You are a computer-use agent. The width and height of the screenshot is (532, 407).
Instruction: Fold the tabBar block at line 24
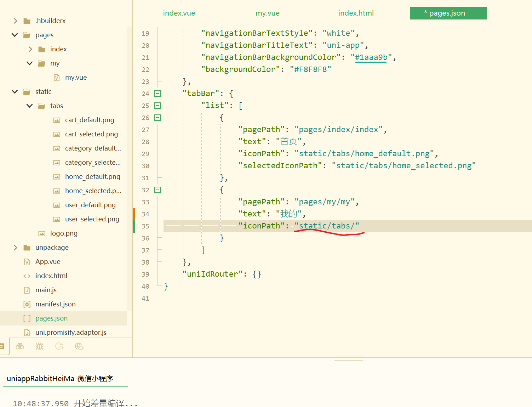point(158,94)
